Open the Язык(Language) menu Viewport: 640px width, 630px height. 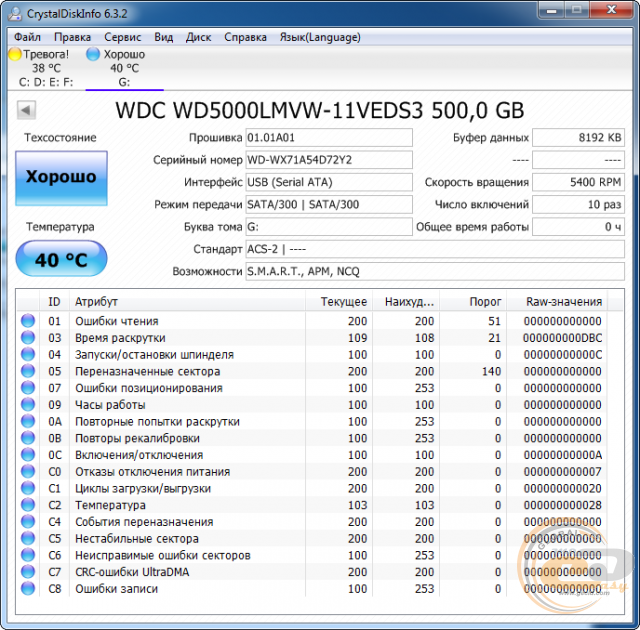[x=320, y=37]
